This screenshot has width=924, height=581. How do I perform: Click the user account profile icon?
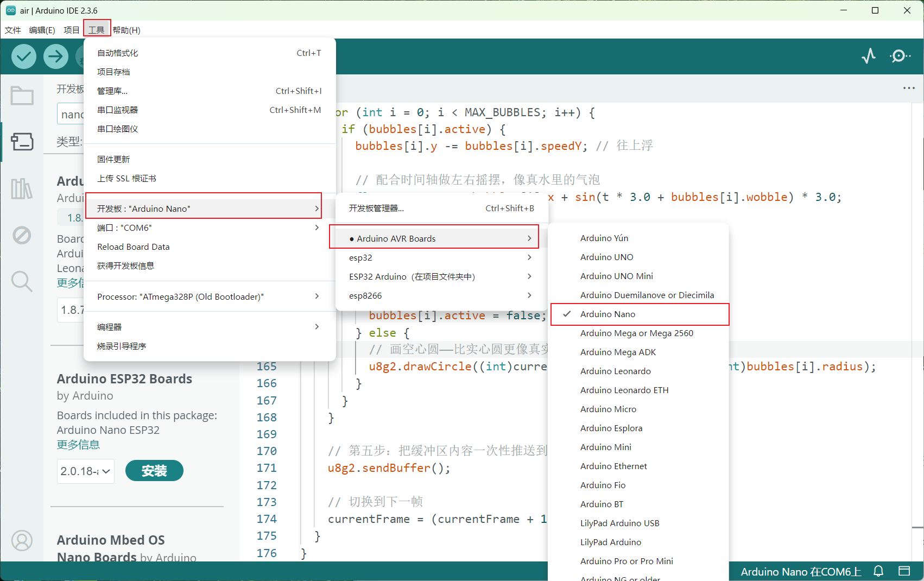click(x=22, y=541)
